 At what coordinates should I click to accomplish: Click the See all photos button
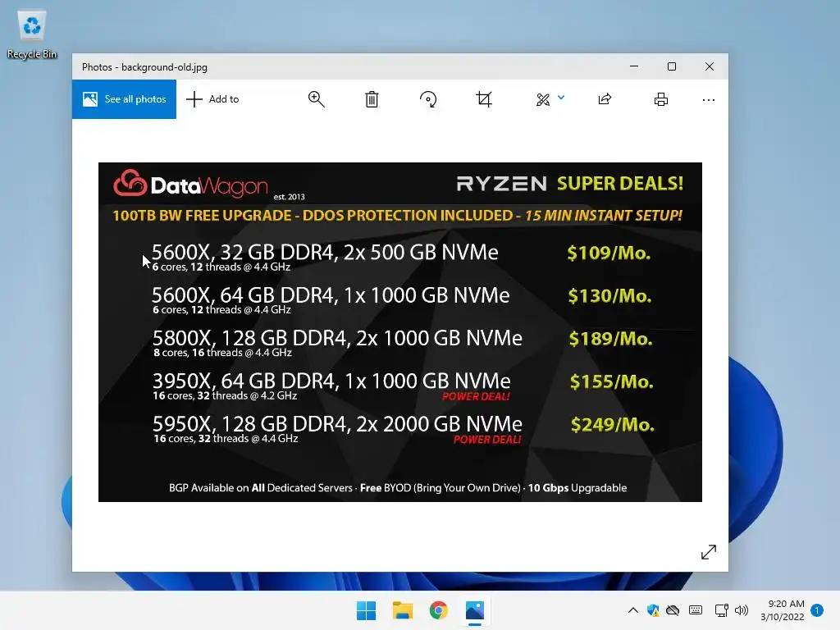click(125, 99)
